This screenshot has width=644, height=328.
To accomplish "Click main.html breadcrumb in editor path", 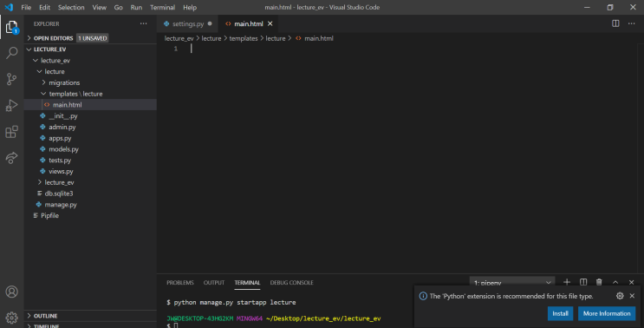I will 314,38.
